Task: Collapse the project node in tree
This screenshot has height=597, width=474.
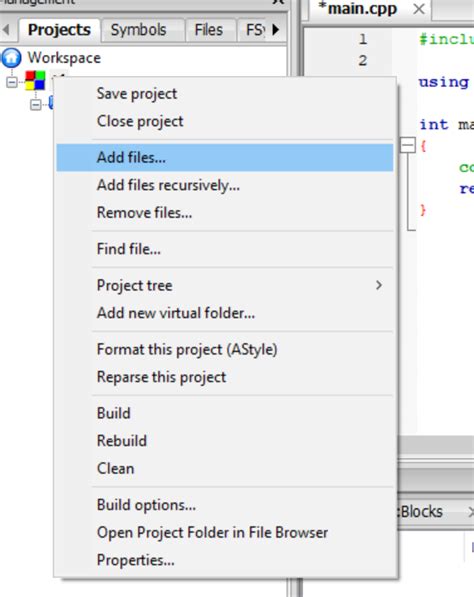Action: (x=12, y=82)
